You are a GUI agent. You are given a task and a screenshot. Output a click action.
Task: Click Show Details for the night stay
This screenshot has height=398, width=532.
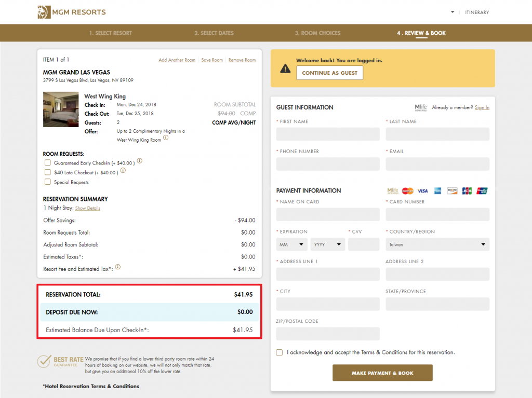(x=87, y=208)
